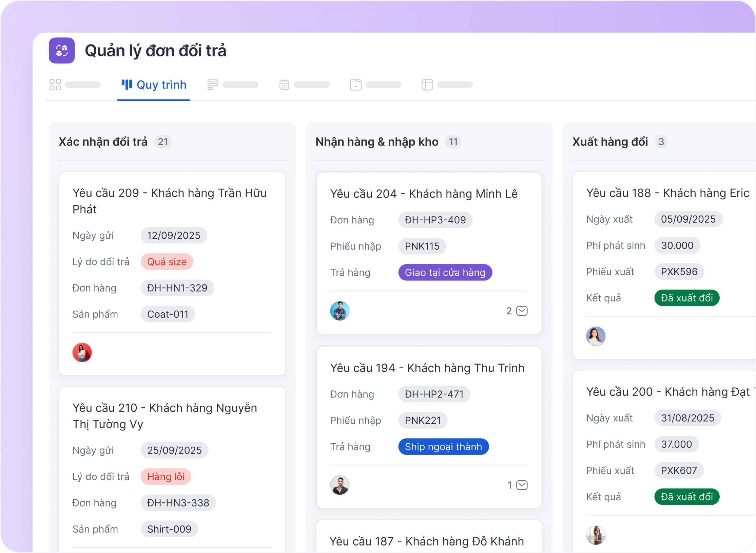Screen dimensions: 756x553
Task: Click the Giao tại cửa hàng tag
Action: 445,273
